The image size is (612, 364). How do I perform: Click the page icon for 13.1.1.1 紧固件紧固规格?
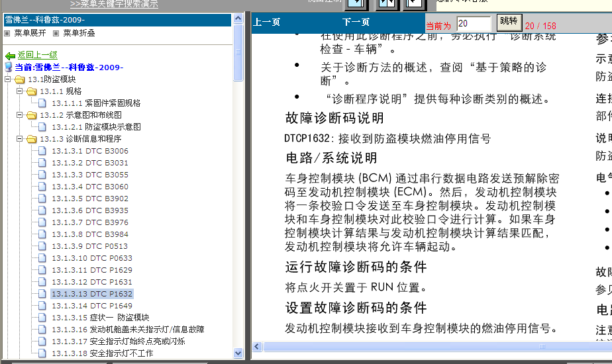click(x=42, y=103)
